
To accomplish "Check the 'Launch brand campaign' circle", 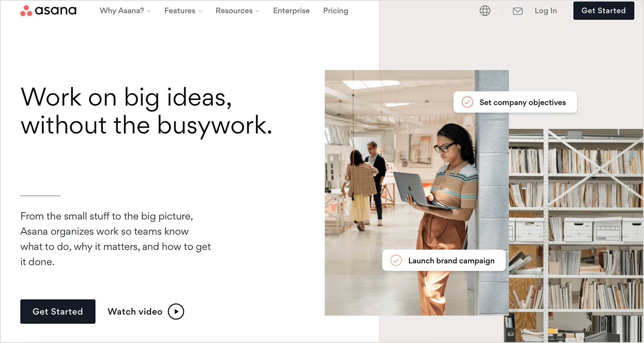I will pos(396,261).
